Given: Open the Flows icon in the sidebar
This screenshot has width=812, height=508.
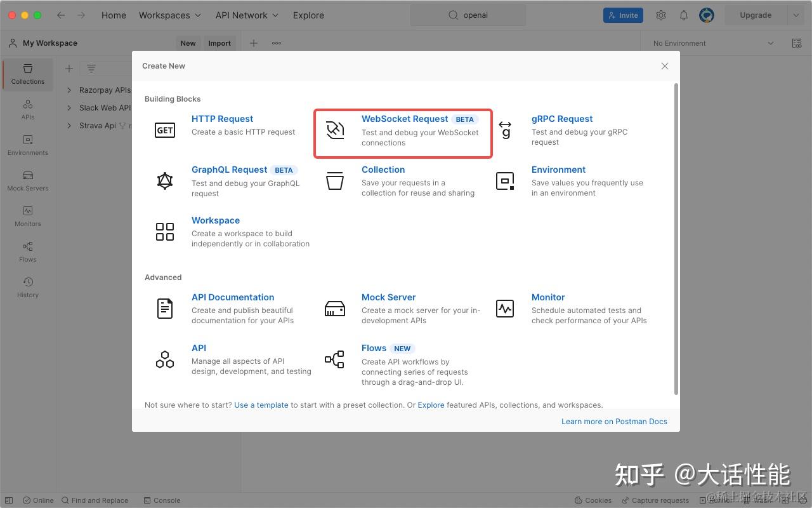Looking at the screenshot, I should pos(27,252).
